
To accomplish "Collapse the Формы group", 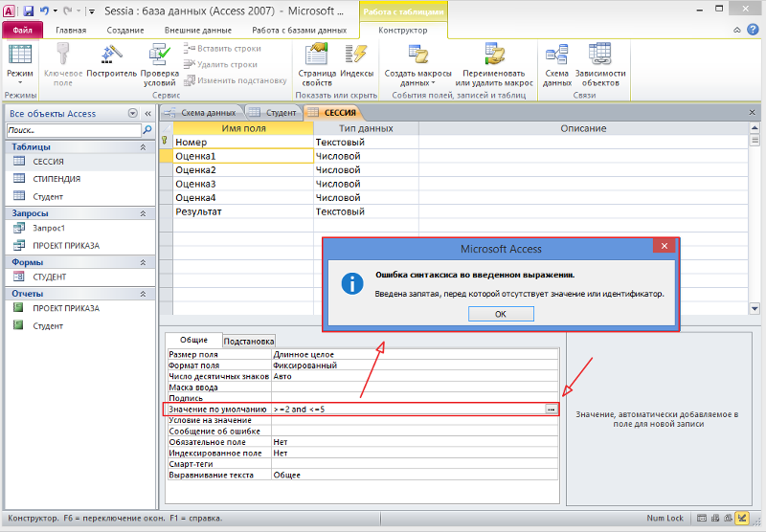I will [143, 262].
